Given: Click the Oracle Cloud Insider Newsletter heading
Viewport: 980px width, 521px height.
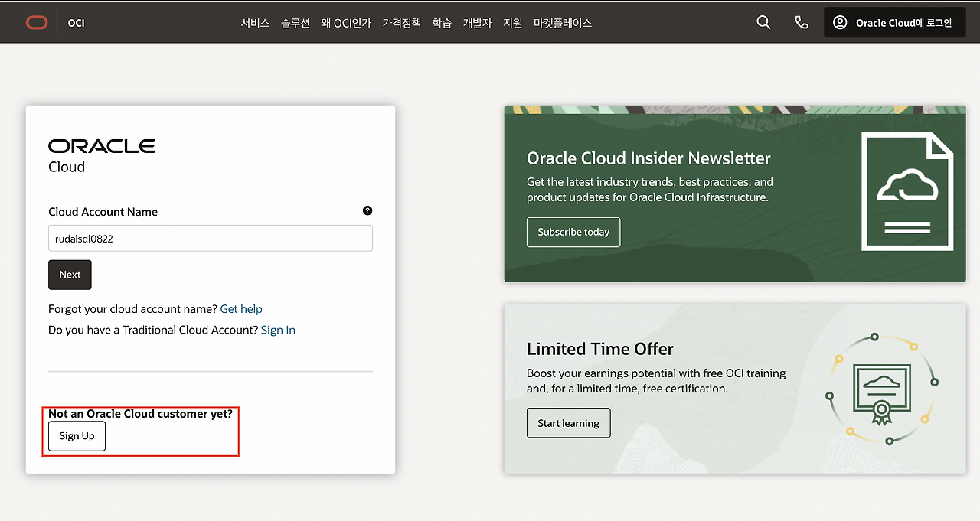Looking at the screenshot, I should (x=648, y=158).
